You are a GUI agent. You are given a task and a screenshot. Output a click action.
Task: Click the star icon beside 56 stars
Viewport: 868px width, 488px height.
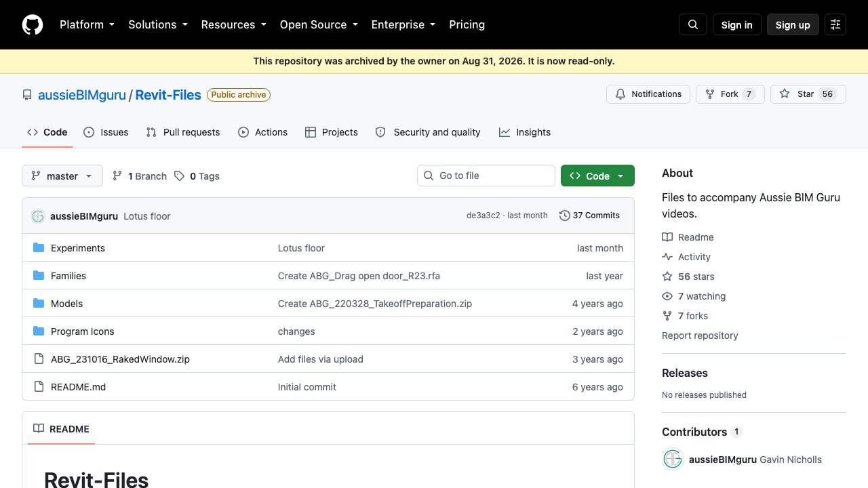(667, 277)
